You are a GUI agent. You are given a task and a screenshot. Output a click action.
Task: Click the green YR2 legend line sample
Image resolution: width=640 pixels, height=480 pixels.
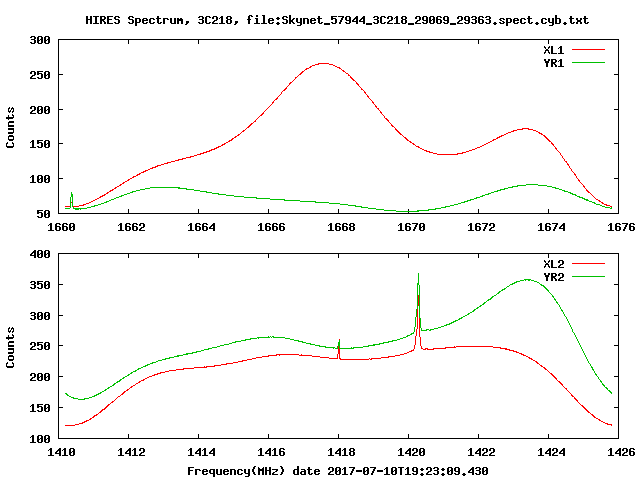pyautogui.click(x=588, y=276)
